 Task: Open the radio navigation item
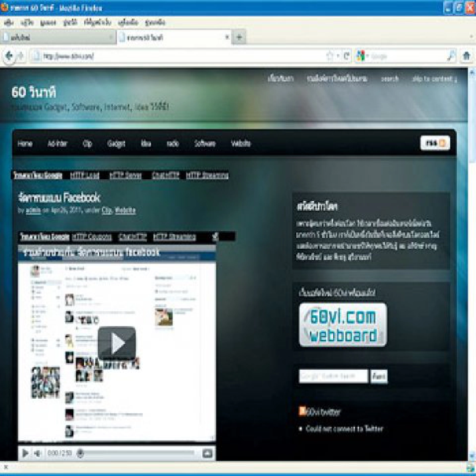point(173,144)
